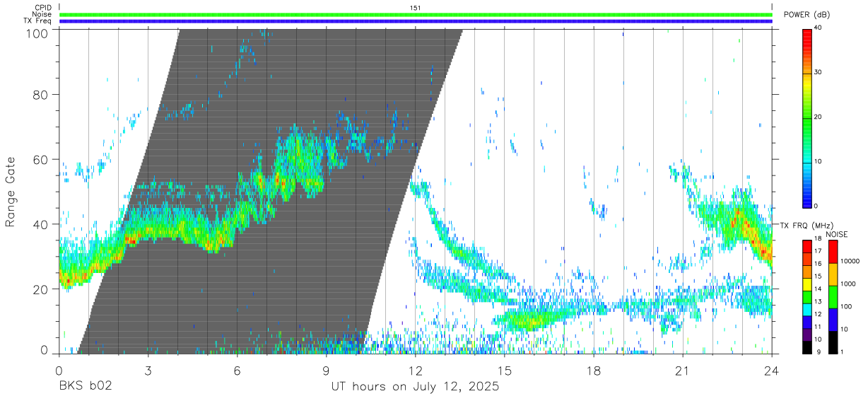
Task: Click the CPID label at top left
Action: tap(43, 8)
